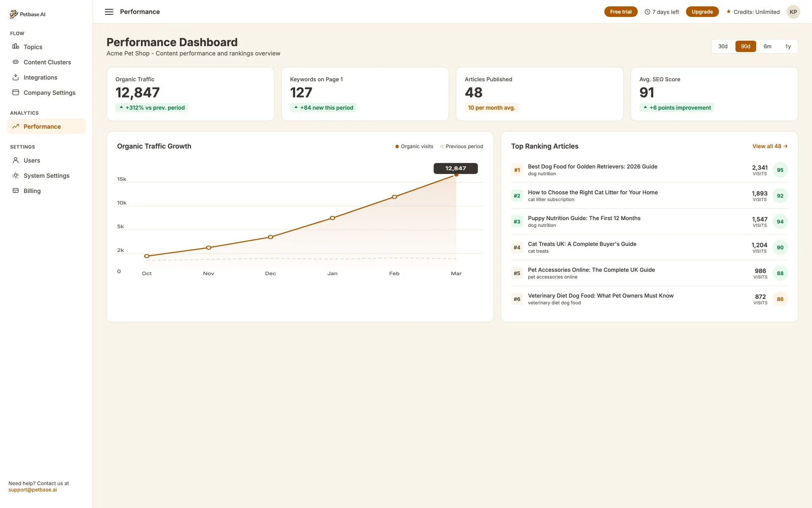The image size is (812, 508).
Task: Open the View all 48 link
Action: pos(770,146)
